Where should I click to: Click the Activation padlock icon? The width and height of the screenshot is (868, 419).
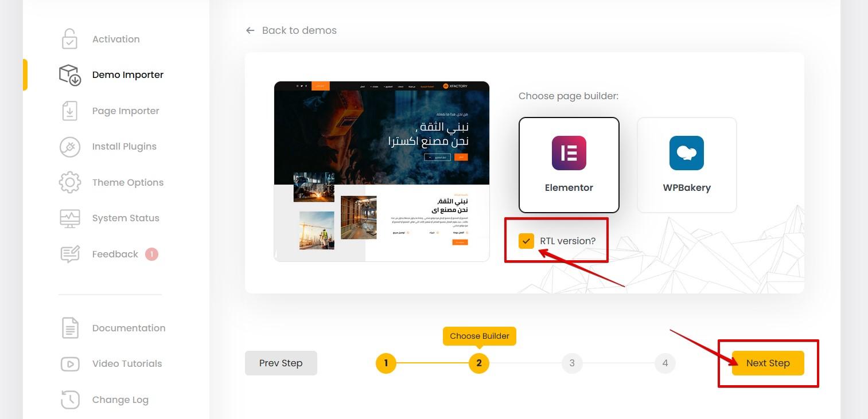[x=69, y=39]
